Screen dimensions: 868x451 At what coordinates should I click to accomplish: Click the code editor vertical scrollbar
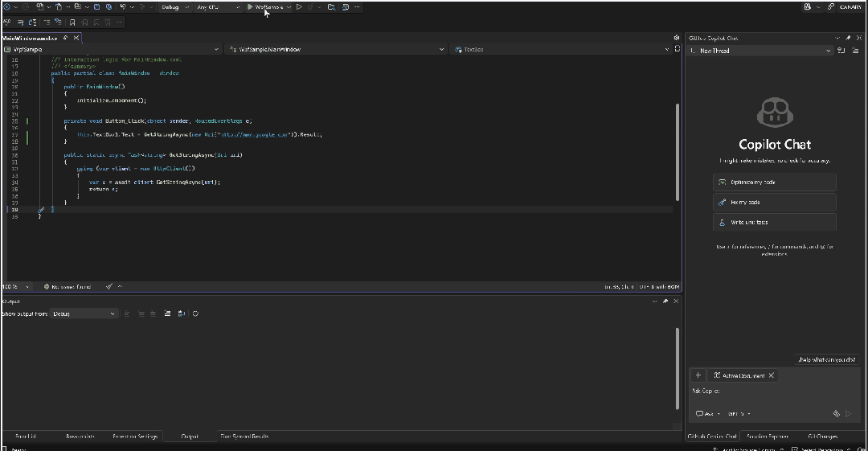coord(677,153)
